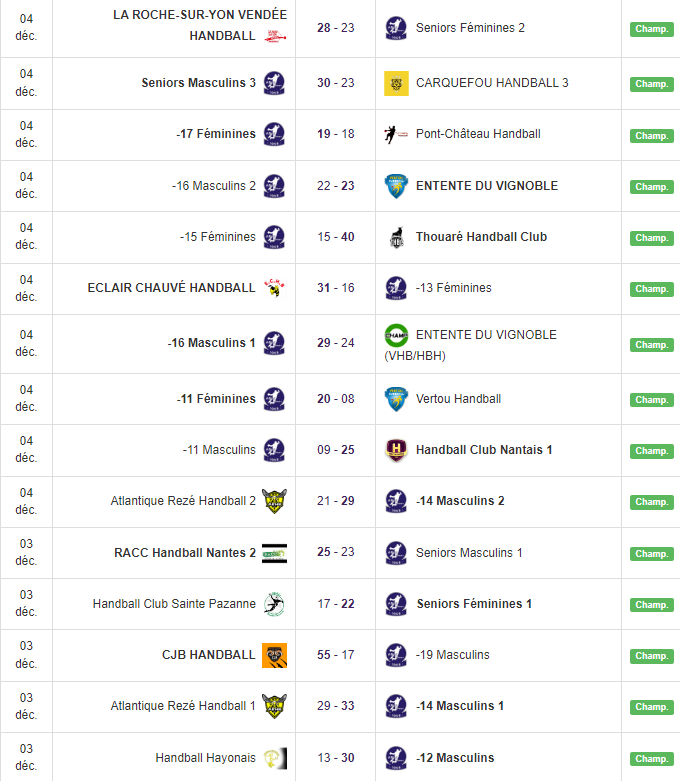The image size is (680, 781).
Task: Click the Champ. badge for Carquefou match
Action: (x=651, y=84)
